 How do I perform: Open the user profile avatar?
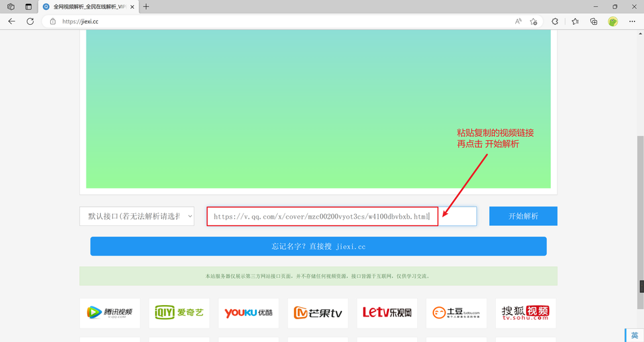coord(612,21)
